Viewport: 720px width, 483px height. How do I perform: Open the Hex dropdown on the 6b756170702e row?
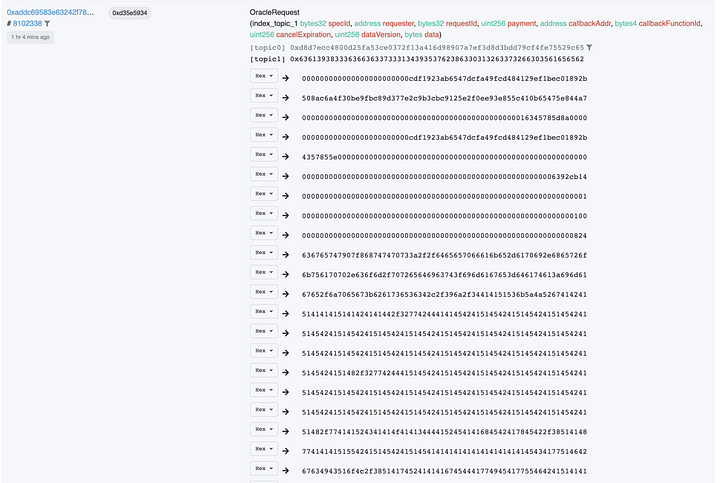click(263, 273)
